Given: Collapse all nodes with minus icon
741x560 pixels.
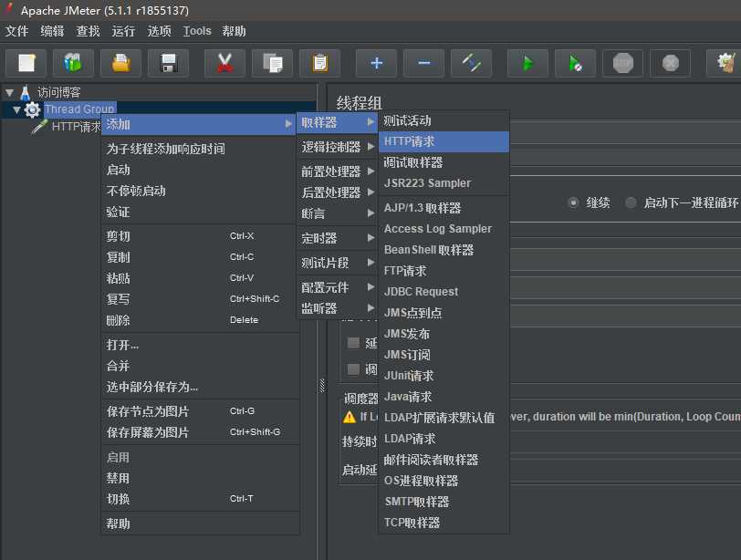Looking at the screenshot, I should pyautogui.click(x=424, y=63).
